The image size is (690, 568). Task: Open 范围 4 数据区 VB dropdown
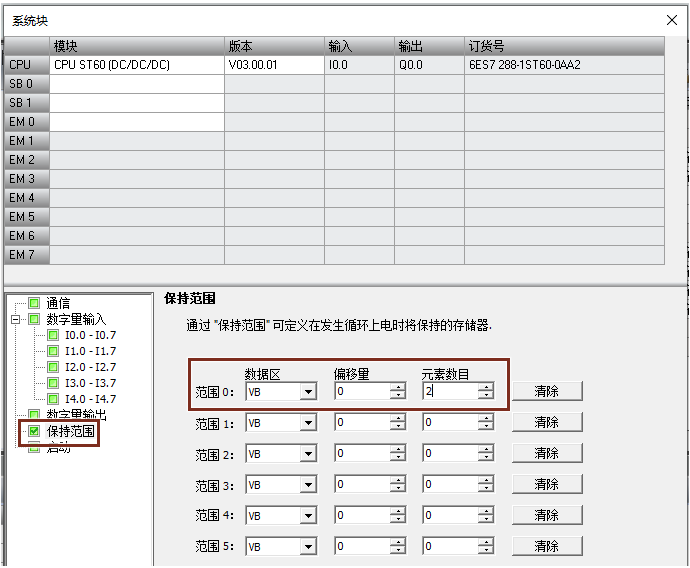(x=308, y=516)
